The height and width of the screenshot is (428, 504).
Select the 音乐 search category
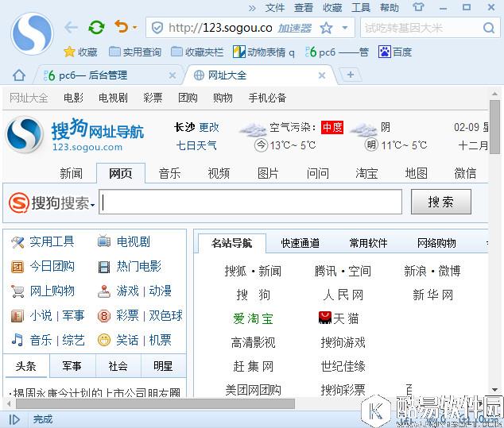169,173
